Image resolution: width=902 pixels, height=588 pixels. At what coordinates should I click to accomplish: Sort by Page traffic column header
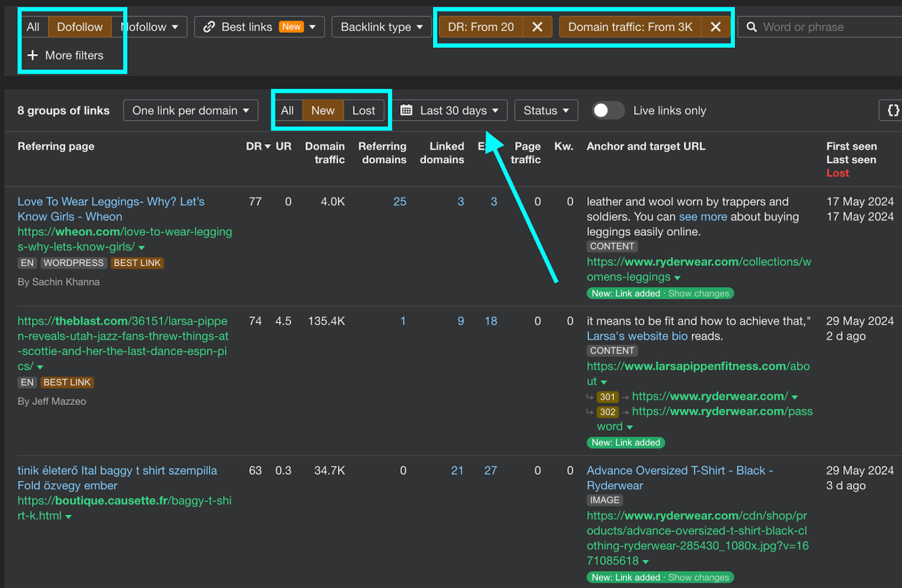coord(526,153)
